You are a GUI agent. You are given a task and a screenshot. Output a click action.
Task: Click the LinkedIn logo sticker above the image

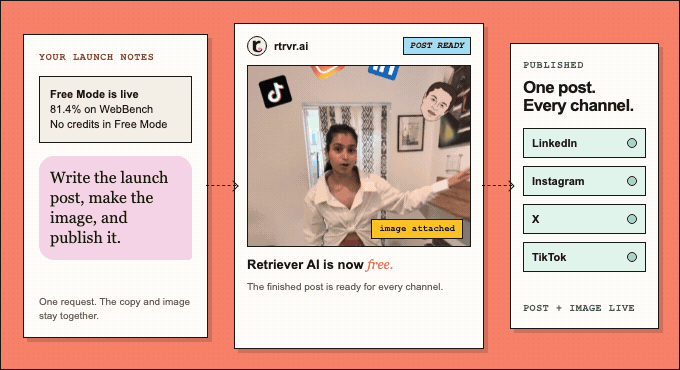(383, 72)
